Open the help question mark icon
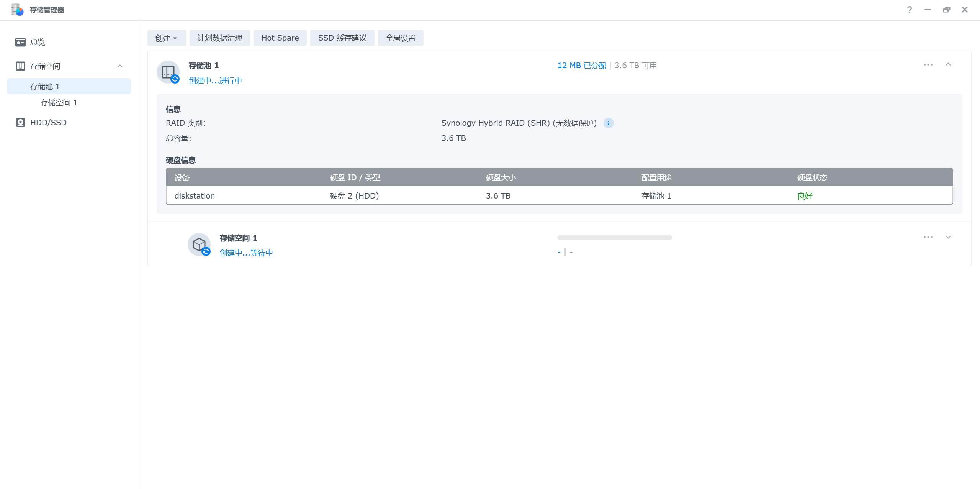Image resolution: width=980 pixels, height=489 pixels. tap(909, 10)
